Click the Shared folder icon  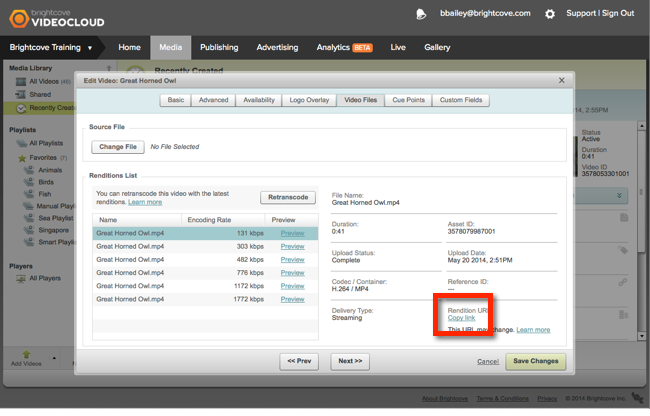[21, 94]
